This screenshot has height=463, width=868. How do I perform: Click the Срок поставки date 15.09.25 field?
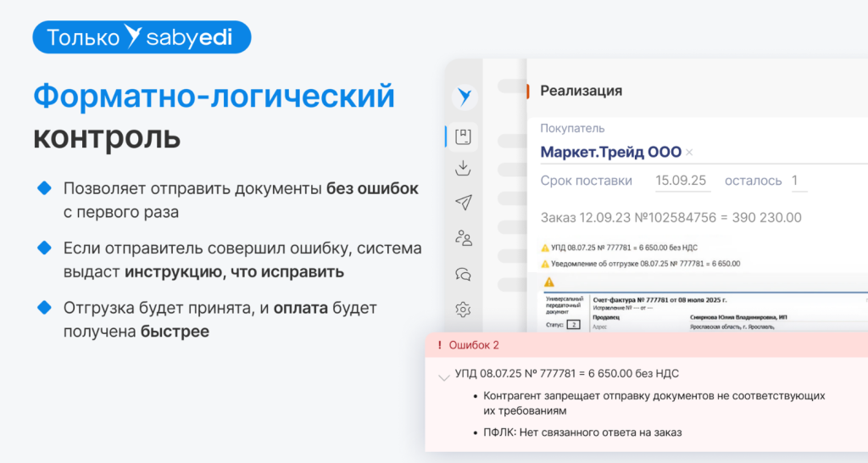[x=682, y=181]
